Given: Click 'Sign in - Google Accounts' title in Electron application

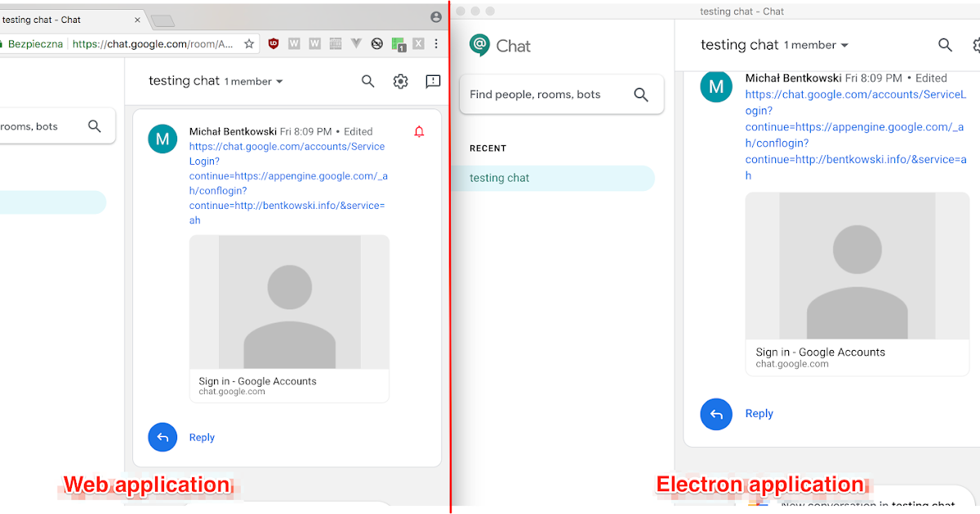Looking at the screenshot, I should [820, 352].
